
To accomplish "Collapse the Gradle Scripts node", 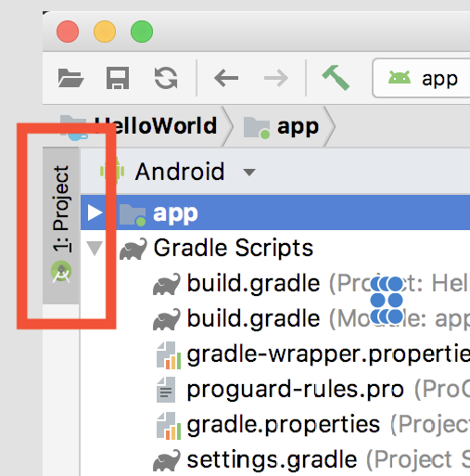I will click(x=95, y=249).
